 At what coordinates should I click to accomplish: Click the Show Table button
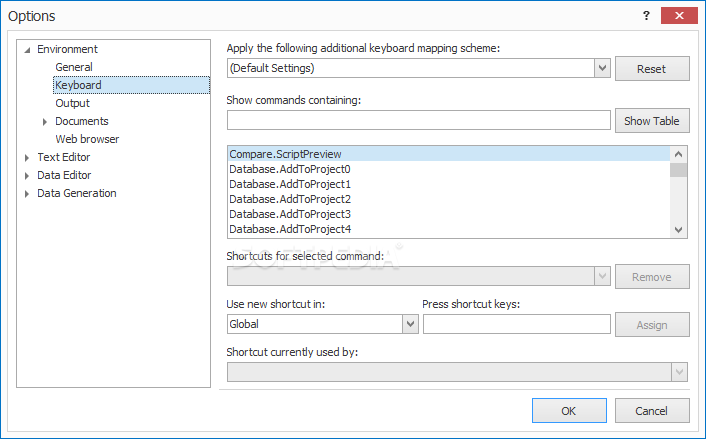click(x=652, y=121)
